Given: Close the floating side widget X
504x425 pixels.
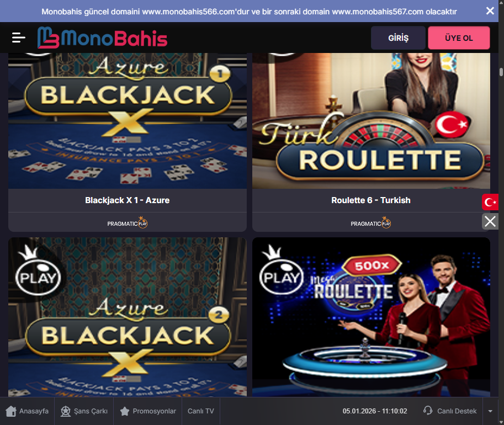Looking at the screenshot, I should pos(490,221).
